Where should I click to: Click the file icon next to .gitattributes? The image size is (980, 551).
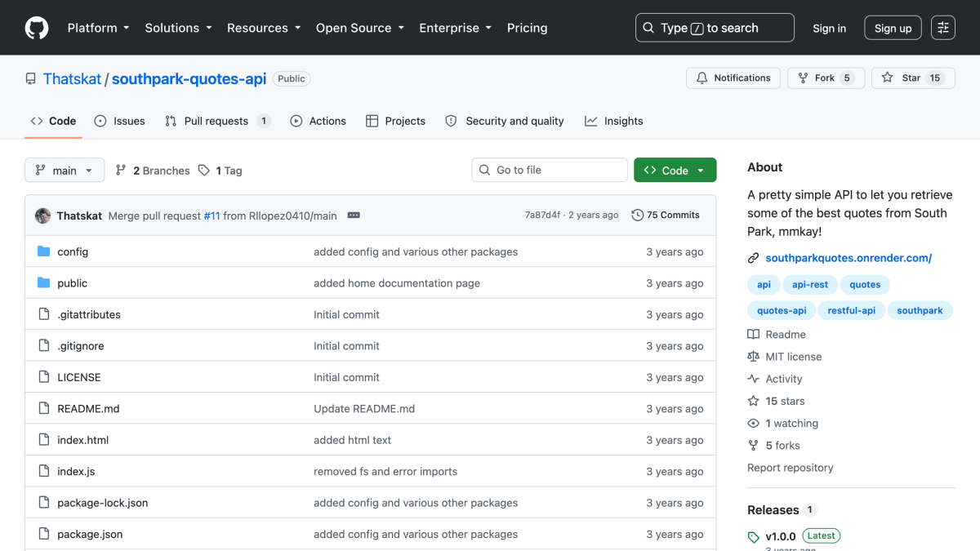pyautogui.click(x=44, y=314)
